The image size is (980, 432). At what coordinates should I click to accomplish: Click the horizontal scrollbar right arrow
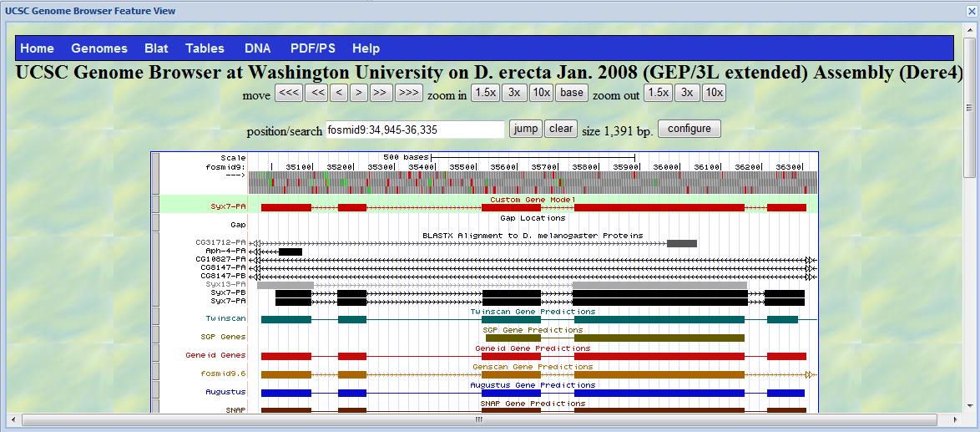[957, 419]
